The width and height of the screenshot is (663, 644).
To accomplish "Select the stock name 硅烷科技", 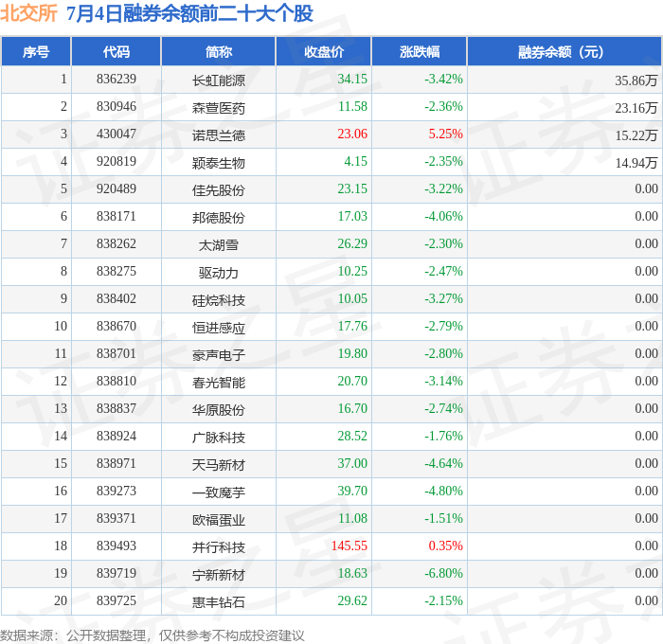I will pos(219,300).
